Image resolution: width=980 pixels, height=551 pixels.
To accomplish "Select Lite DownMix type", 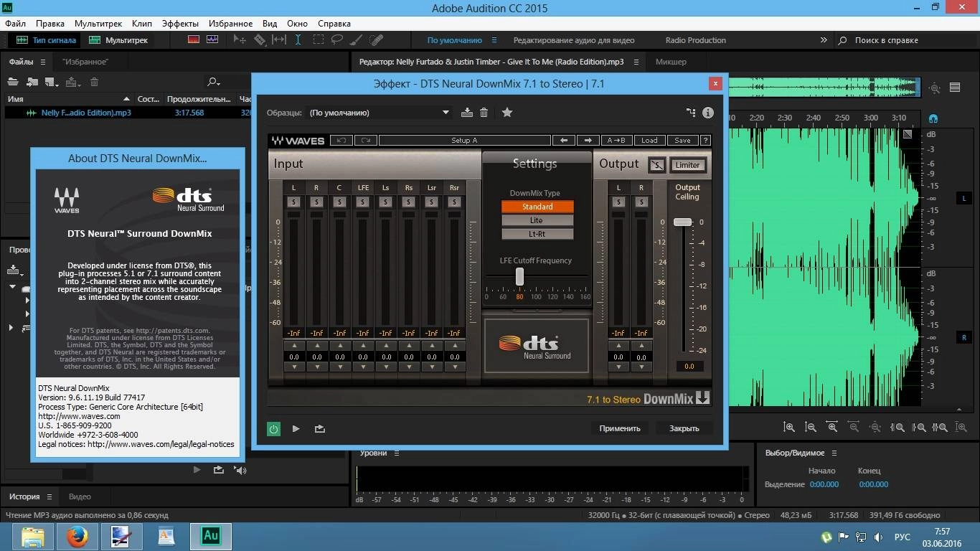I will 537,220.
